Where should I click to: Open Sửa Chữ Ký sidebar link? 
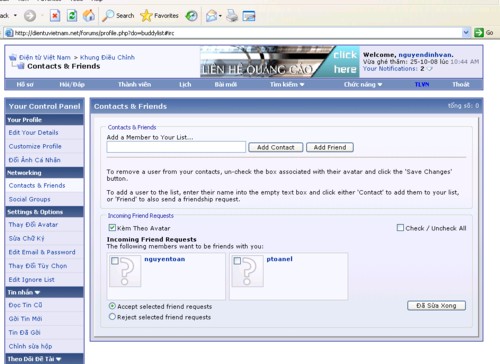pos(26,238)
